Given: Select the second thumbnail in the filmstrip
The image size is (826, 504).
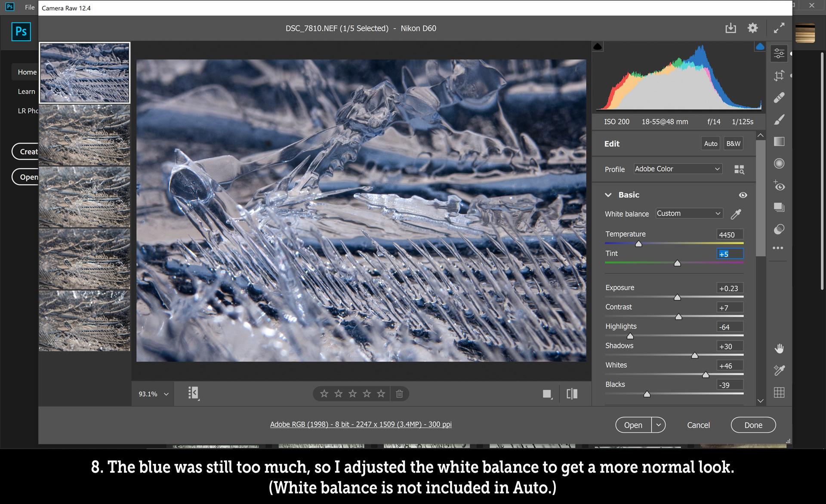Looking at the screenshot, I should 84,135.
